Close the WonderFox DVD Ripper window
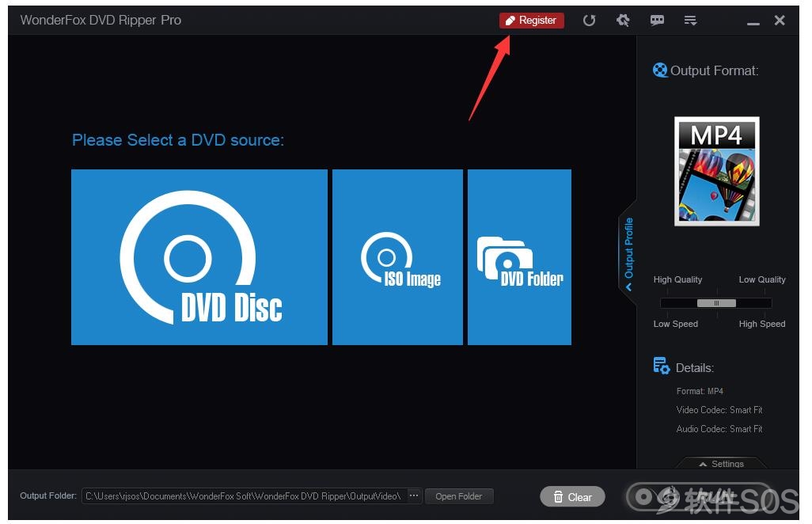 pyautogui.click(x=780, y=21)
